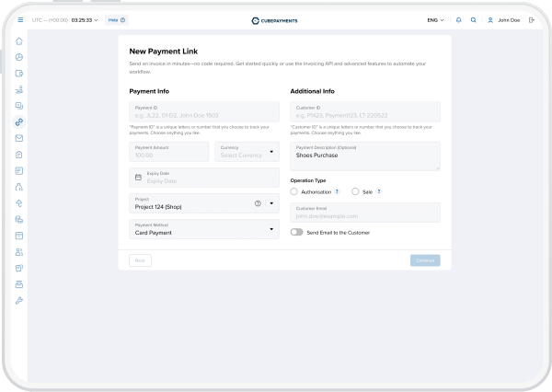Screen dimensions: 552x392
Task: Open the Currency dropdown
Action: (247, 151)
